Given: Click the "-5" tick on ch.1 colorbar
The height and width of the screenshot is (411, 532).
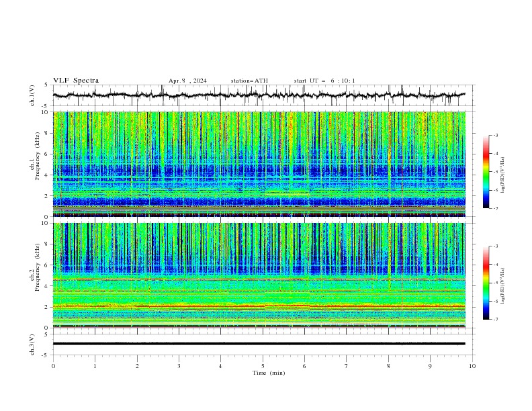Looking at the screenshot, I should [x=495, y=172].
